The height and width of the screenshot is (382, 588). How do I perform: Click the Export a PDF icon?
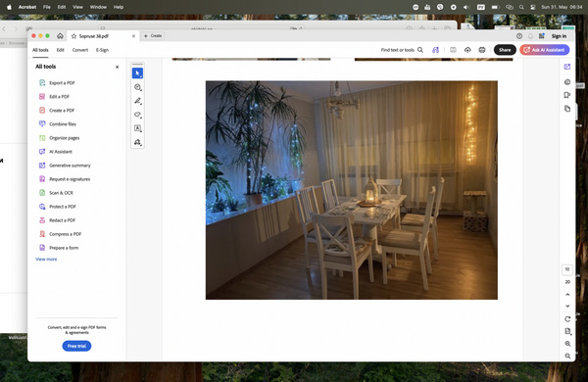tap(42, 83)
